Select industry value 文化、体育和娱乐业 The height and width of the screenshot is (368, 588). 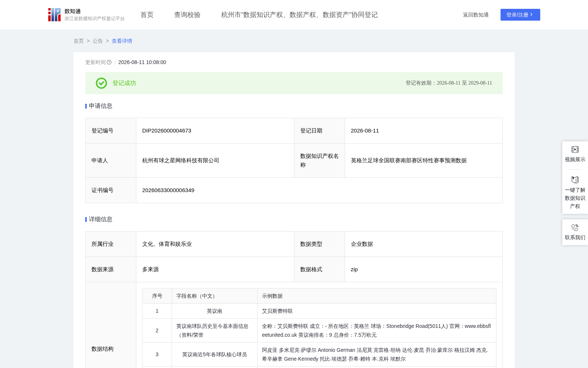pos(167,244)
